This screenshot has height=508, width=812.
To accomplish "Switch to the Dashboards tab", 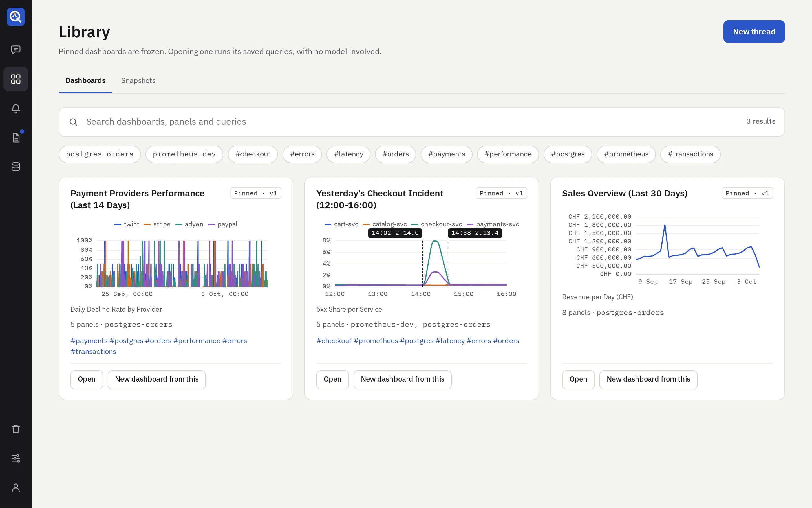I will coord(85,81).
